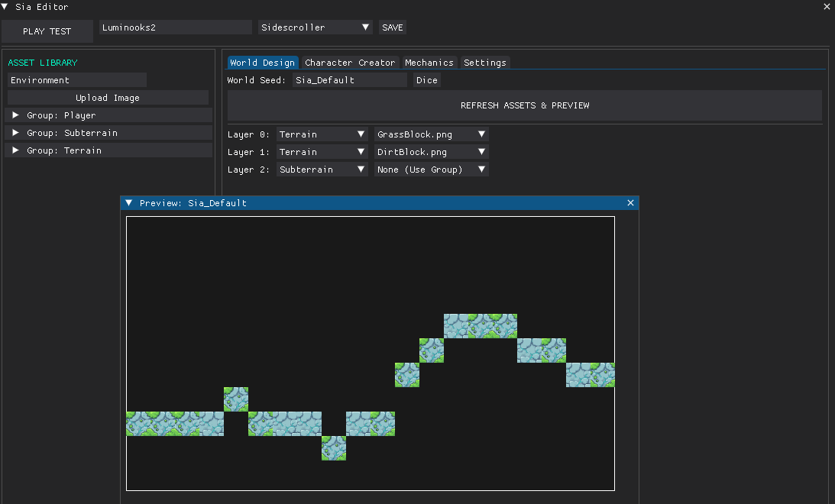
Task: Open the Settings tab
Action: tap(484, 63)
